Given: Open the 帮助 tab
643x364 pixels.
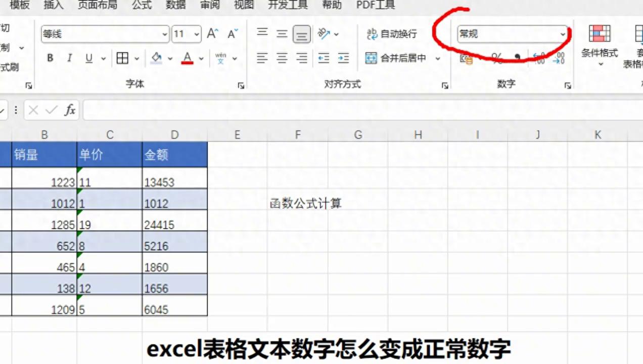Looking at the screenshot, I should point(332,5).
